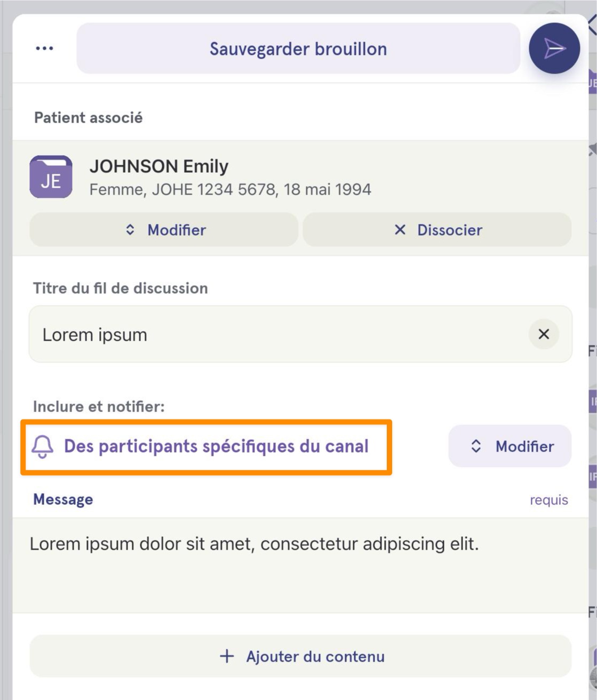This screenshot has width=597, height=700.
Task: Click the X icon on the Dissocier button
Action: (x=400, y=230)
